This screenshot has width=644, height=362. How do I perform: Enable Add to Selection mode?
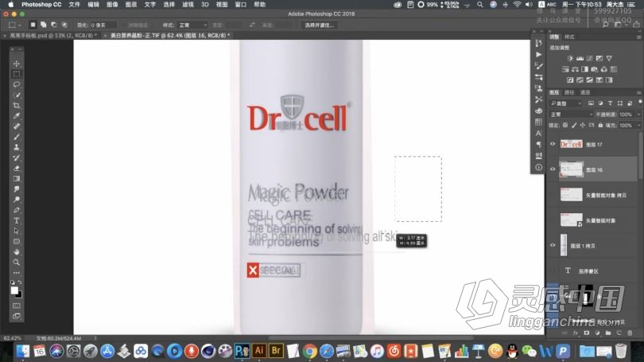pos(43,25)
